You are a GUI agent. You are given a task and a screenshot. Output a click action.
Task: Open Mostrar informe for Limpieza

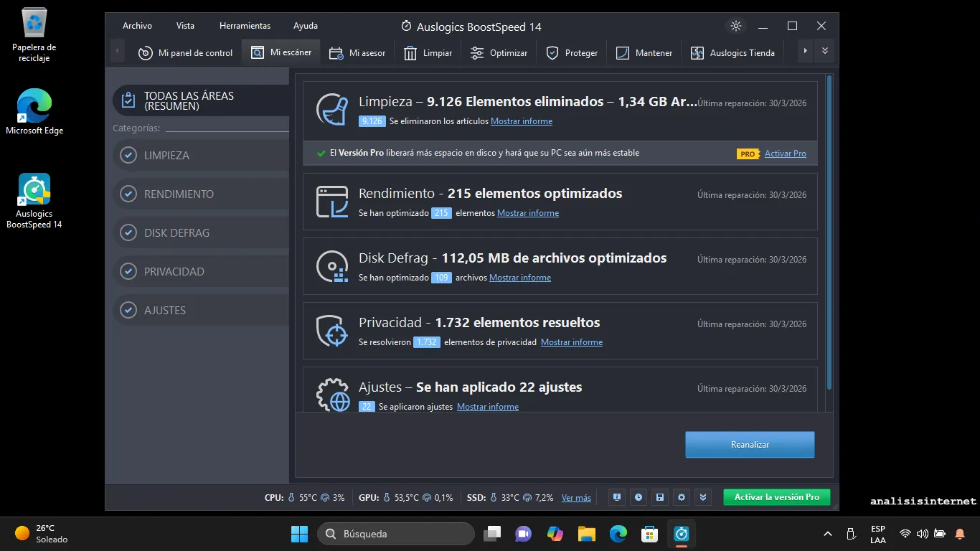coord(522,121)
